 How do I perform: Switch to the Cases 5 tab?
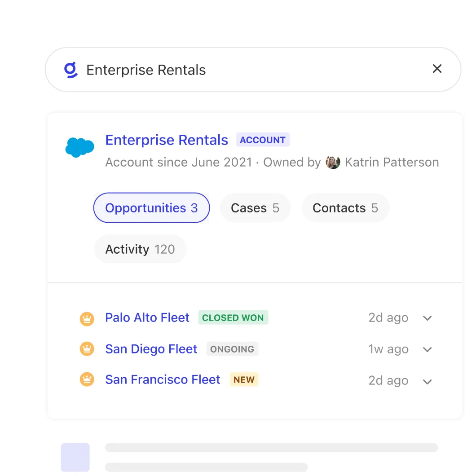click(x=255, y=208)
